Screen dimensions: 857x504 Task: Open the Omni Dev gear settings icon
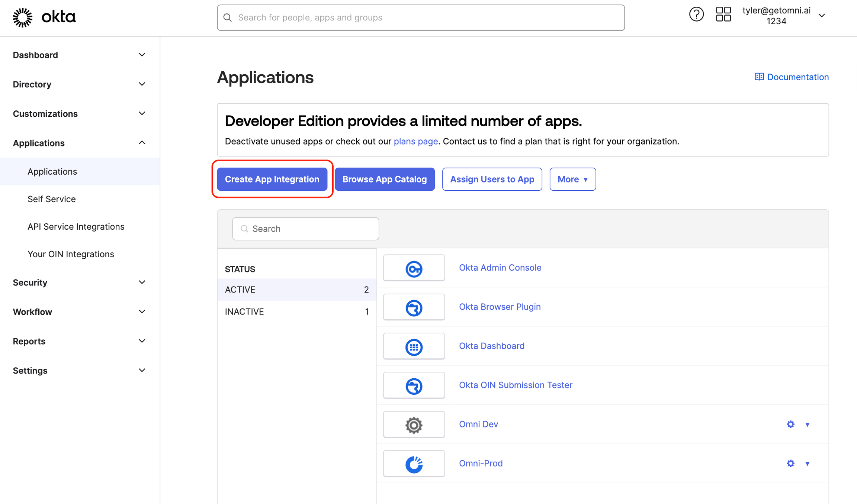point(790,424)
